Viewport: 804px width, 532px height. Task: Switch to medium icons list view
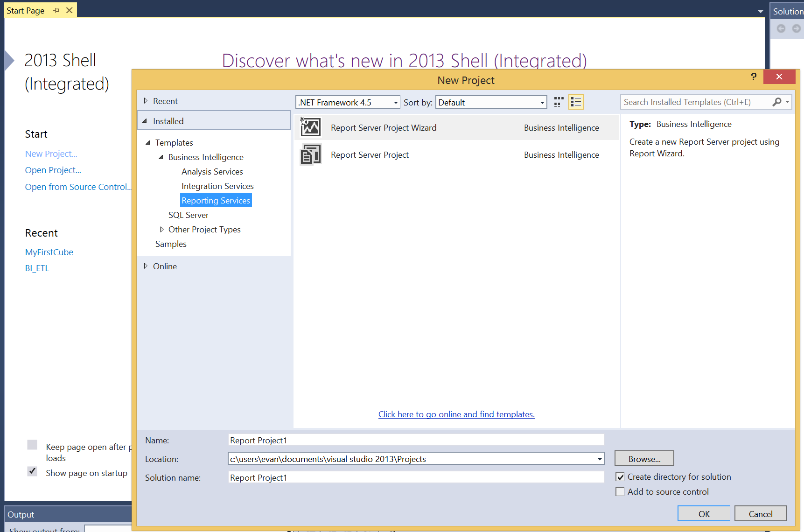click(576, 102)
